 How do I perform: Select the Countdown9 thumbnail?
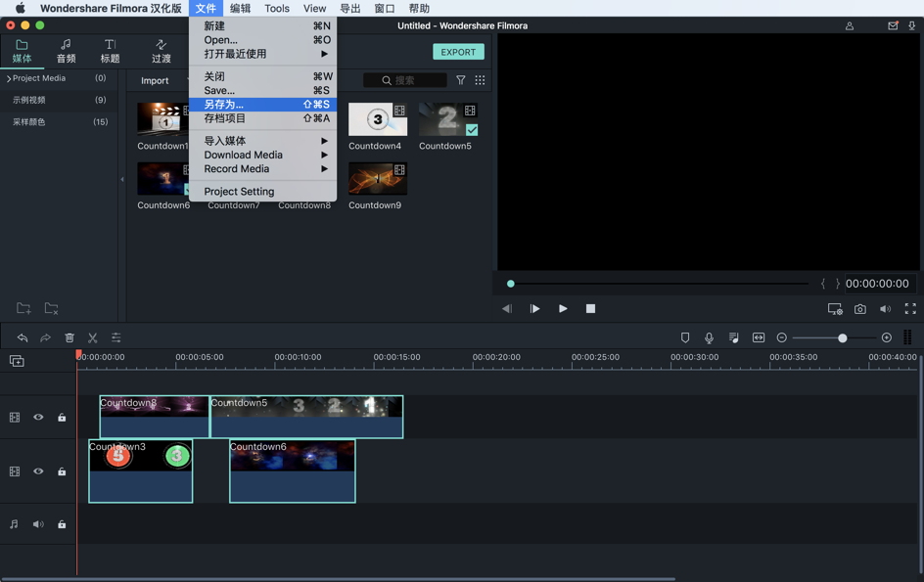(377, 178)
